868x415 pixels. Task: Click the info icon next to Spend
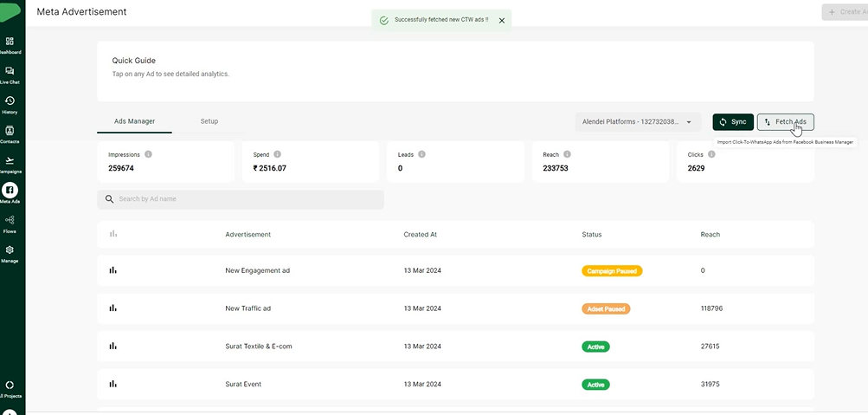tap(277, 154)
